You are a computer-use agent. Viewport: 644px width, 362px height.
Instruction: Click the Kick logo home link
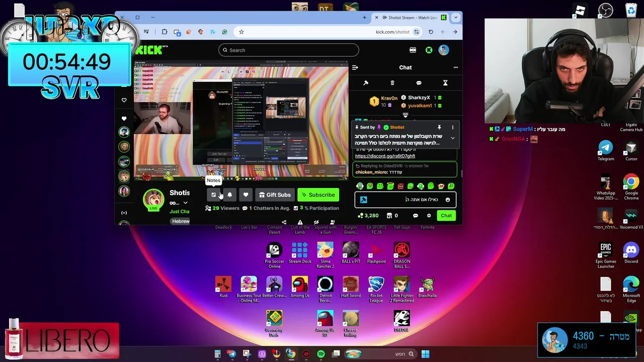(x=149, y=50)
